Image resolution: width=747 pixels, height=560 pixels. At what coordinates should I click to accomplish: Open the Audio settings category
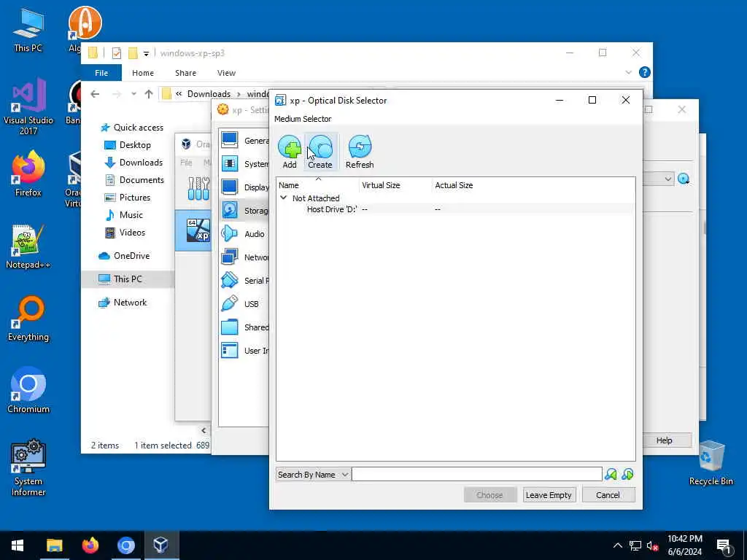[244, 234]
